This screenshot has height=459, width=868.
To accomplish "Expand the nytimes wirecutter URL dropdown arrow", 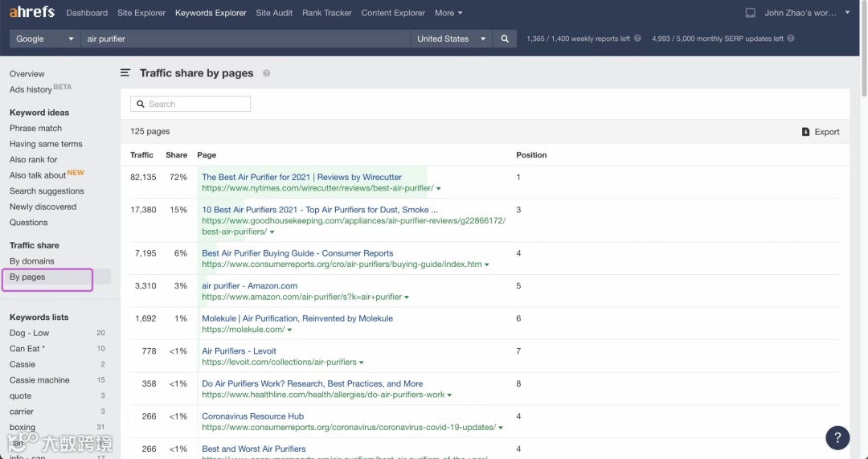I will [x=438, y=189].
